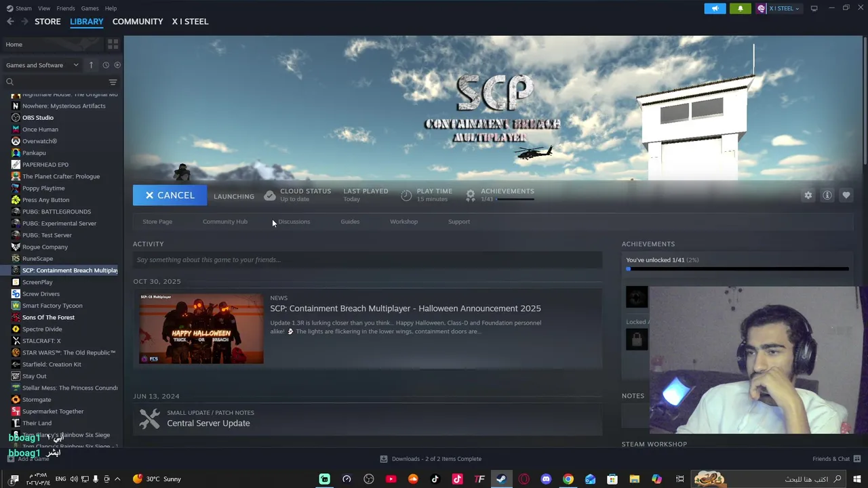The height and width of the screenshot is (488, 868).
Task: Open the X I STEEL profile tab
Action: point(190,22)
